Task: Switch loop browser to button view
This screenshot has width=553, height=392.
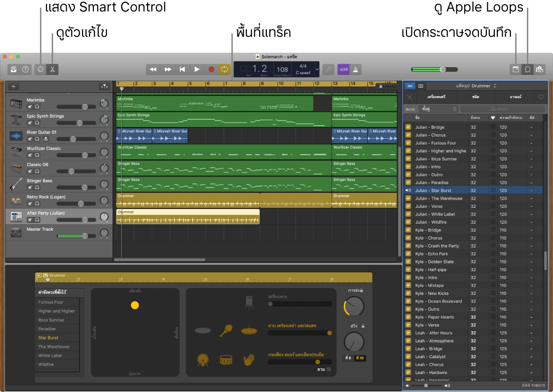Action: coord(410,86)
